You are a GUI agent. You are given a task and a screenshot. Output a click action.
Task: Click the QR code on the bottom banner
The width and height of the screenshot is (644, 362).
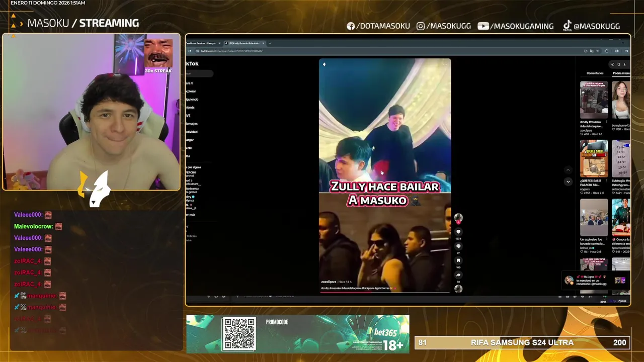coord(239,334)
